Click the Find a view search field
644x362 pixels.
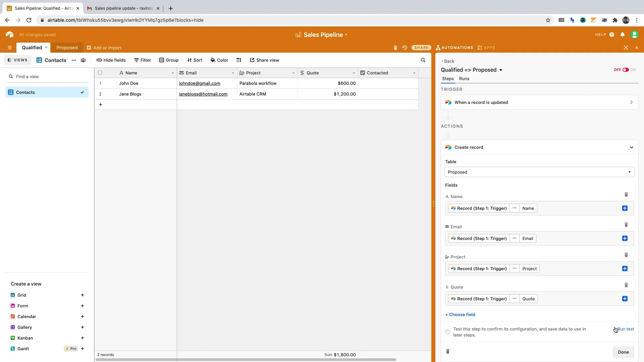point(47,76)
